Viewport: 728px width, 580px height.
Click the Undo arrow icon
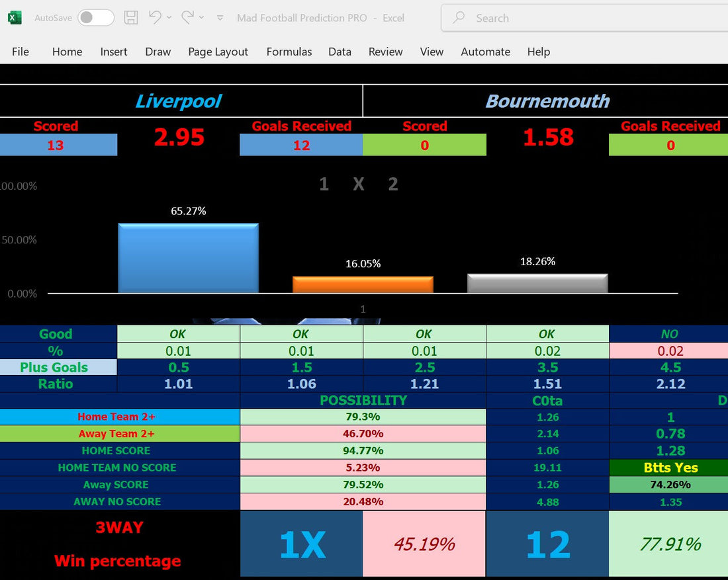[156, 18]
